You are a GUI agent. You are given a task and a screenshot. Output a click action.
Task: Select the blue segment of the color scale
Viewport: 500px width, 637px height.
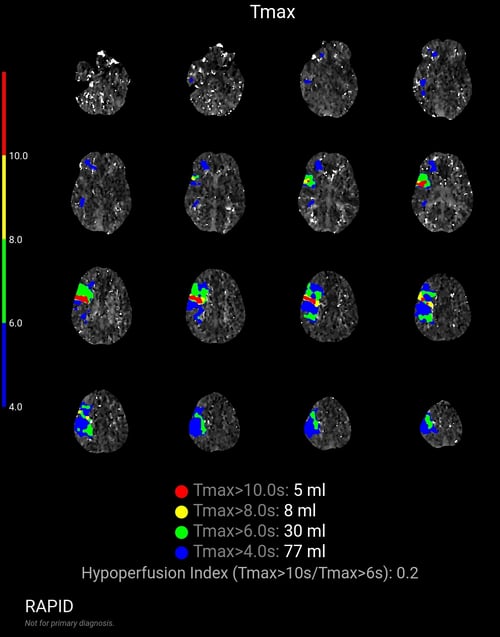pos(4,365)
